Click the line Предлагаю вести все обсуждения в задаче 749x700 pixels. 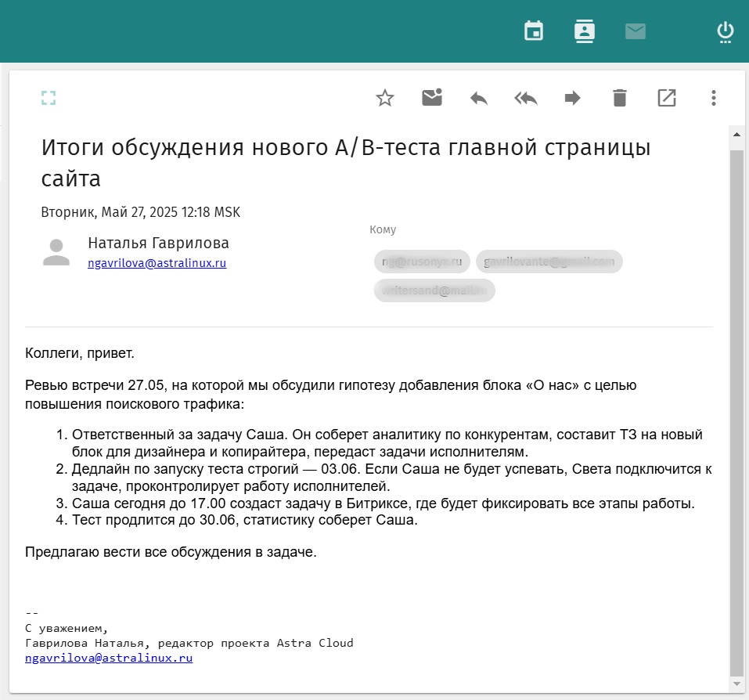(171, 552)
